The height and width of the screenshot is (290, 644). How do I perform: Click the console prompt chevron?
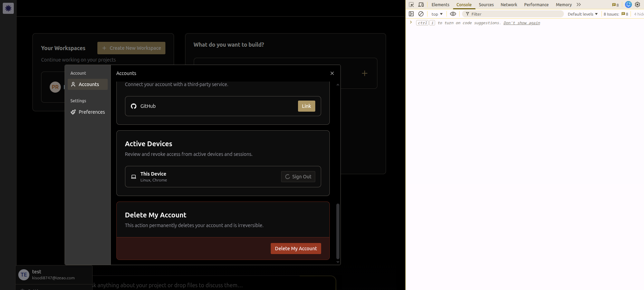pos(411,22)
